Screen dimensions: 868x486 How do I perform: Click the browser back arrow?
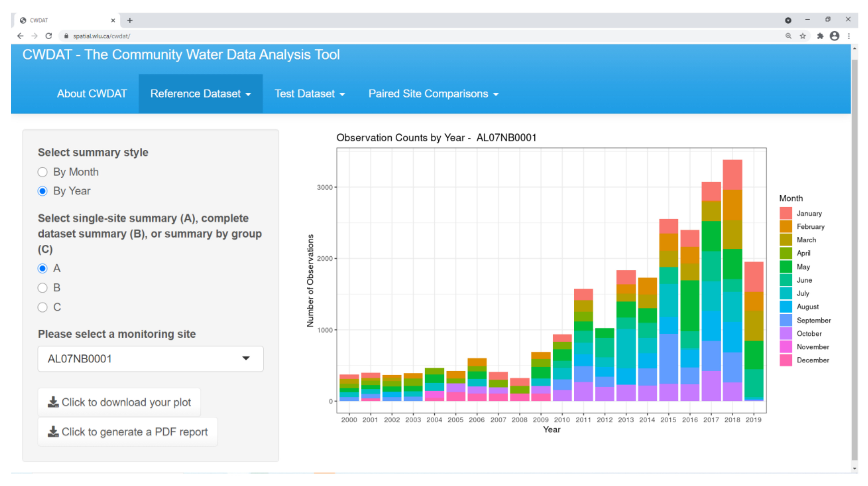[21, 36]
